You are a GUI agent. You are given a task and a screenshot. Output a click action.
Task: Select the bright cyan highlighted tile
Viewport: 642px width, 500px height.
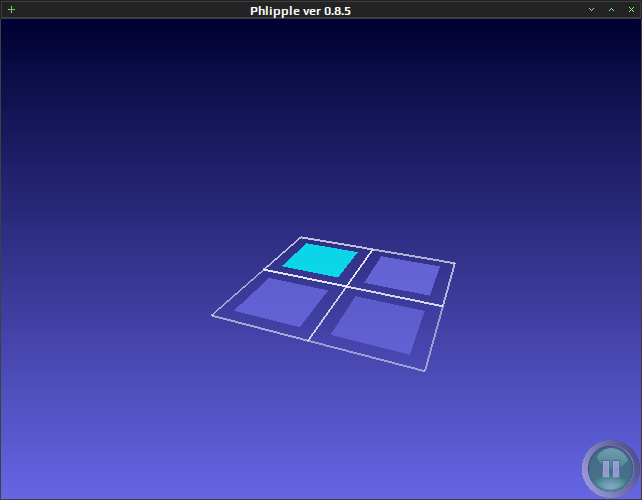pos(320,260)
